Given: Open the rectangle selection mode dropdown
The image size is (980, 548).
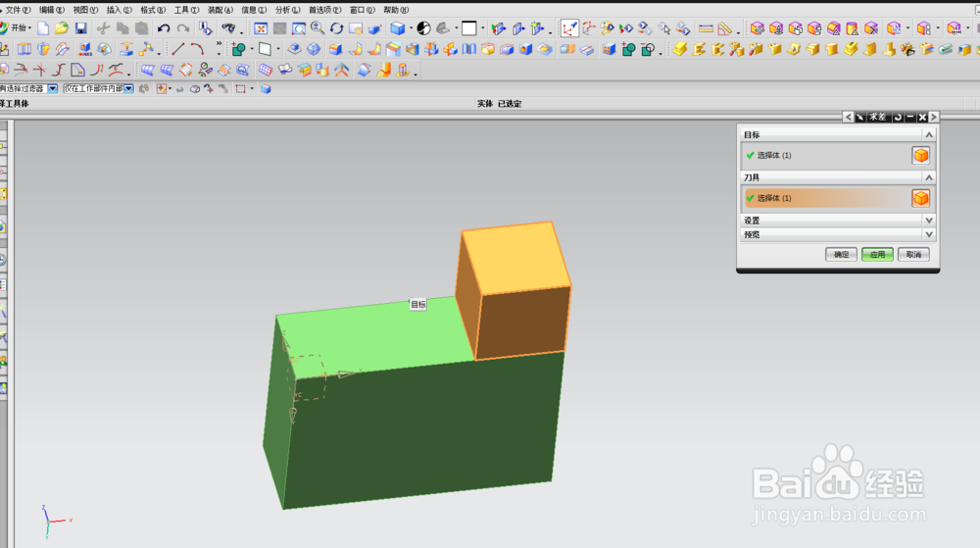Looking at the screenshot, I should [252, 89].
